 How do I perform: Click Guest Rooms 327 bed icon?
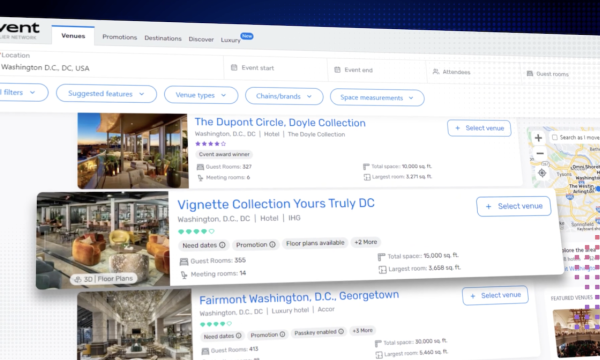200,167
